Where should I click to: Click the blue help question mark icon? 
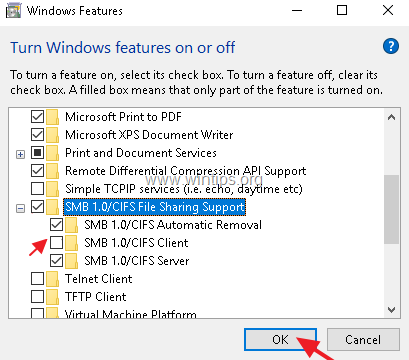click(391, 46)
